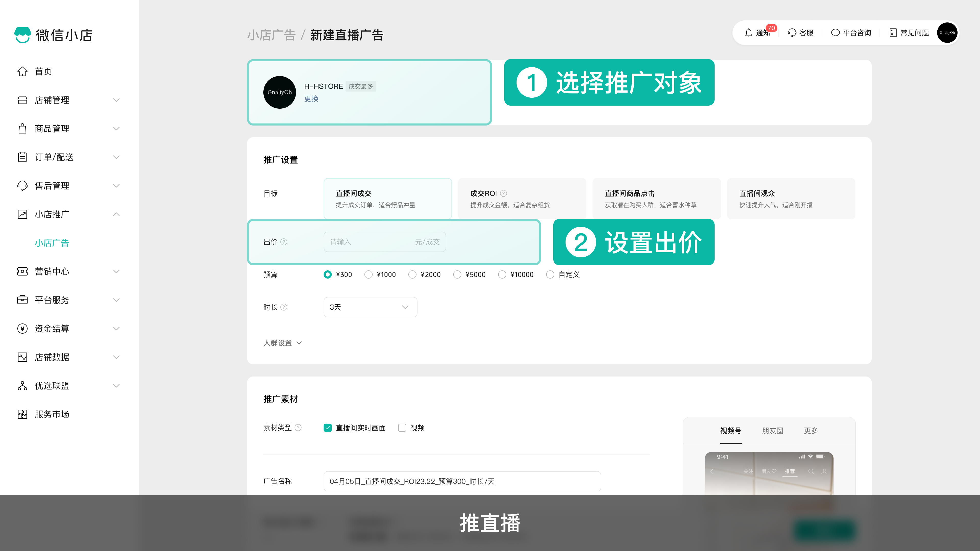Click the 订单/配送 clipboard icon

pyautogui.click(x=22, y=157)
